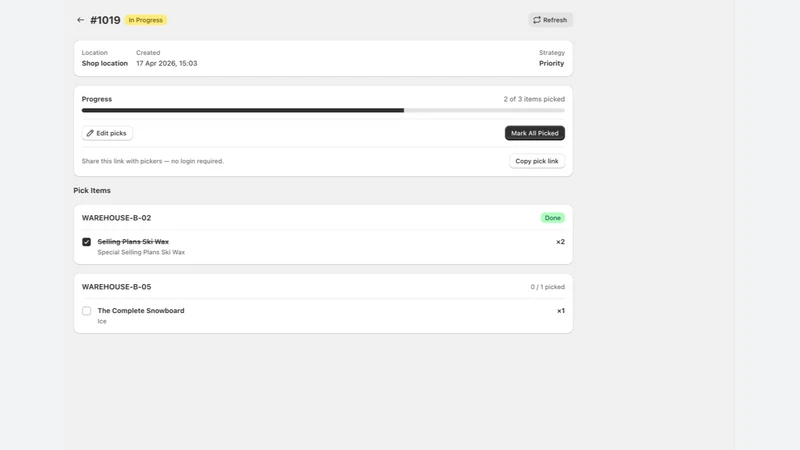Click the order number #1019 title

(105, 20)
